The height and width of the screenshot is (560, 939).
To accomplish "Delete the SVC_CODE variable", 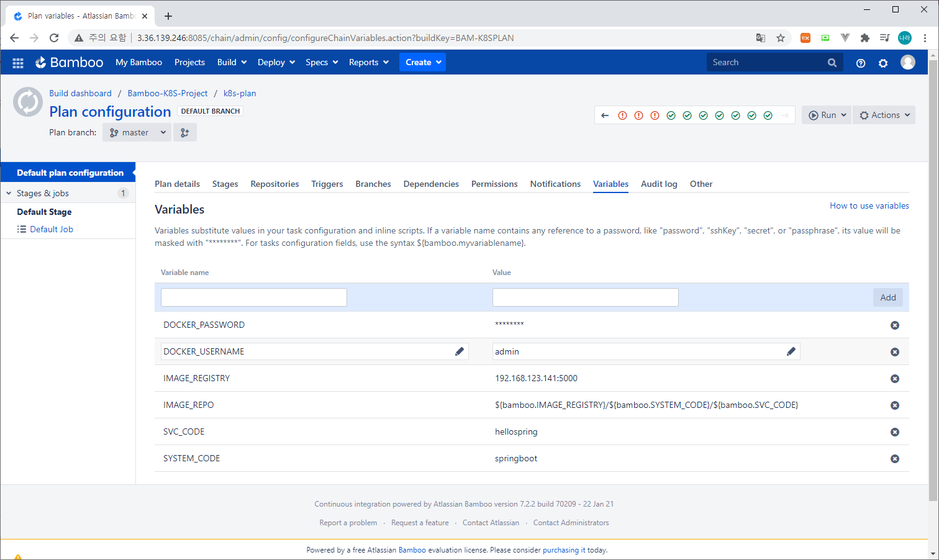I will 895,432.
